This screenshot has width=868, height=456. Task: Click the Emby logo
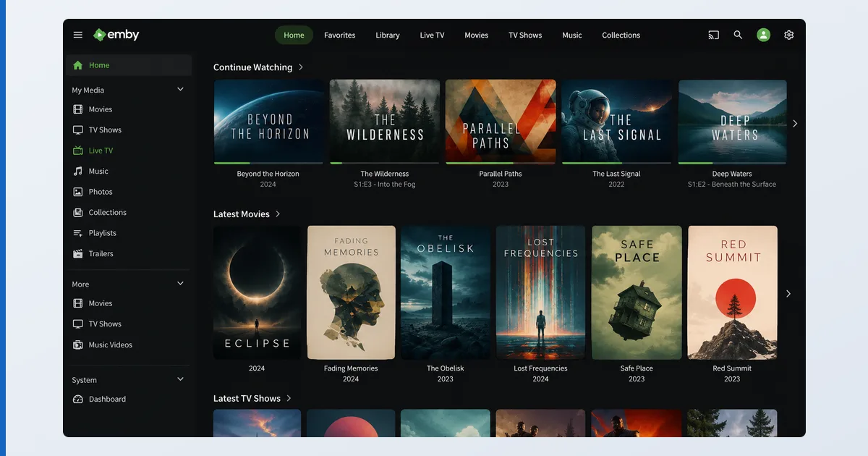[x=116, y=35]
